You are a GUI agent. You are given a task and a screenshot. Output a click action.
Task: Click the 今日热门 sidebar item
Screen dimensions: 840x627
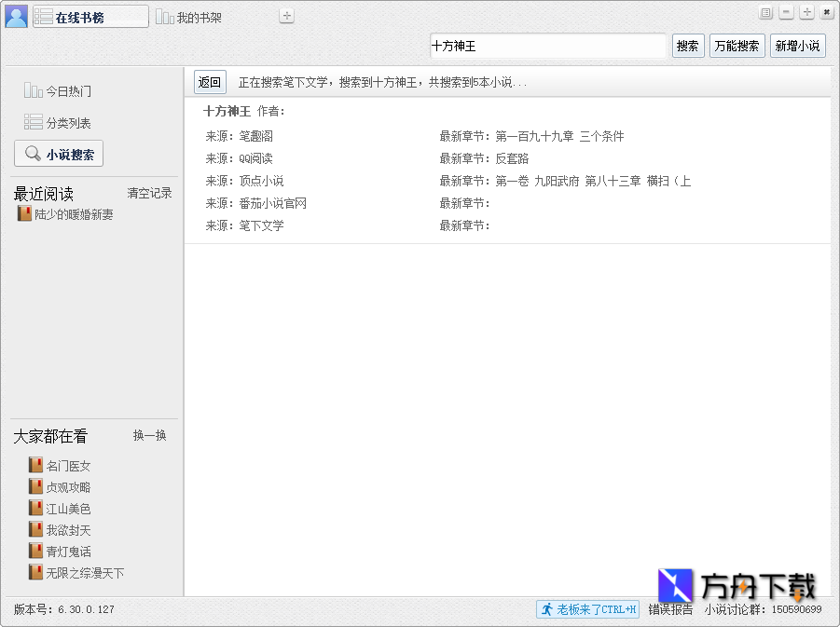(x=58, y=91)
